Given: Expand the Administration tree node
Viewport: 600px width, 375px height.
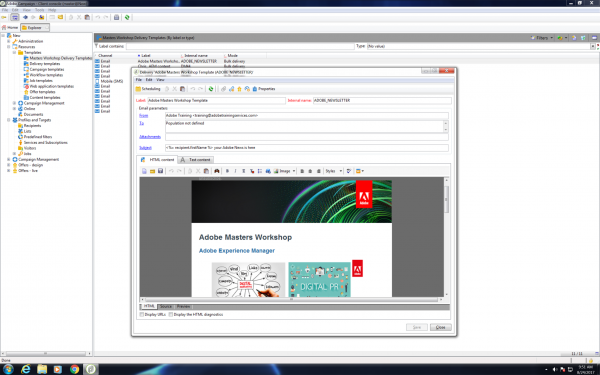Looking at the screenshot, I should pos(9,41).
